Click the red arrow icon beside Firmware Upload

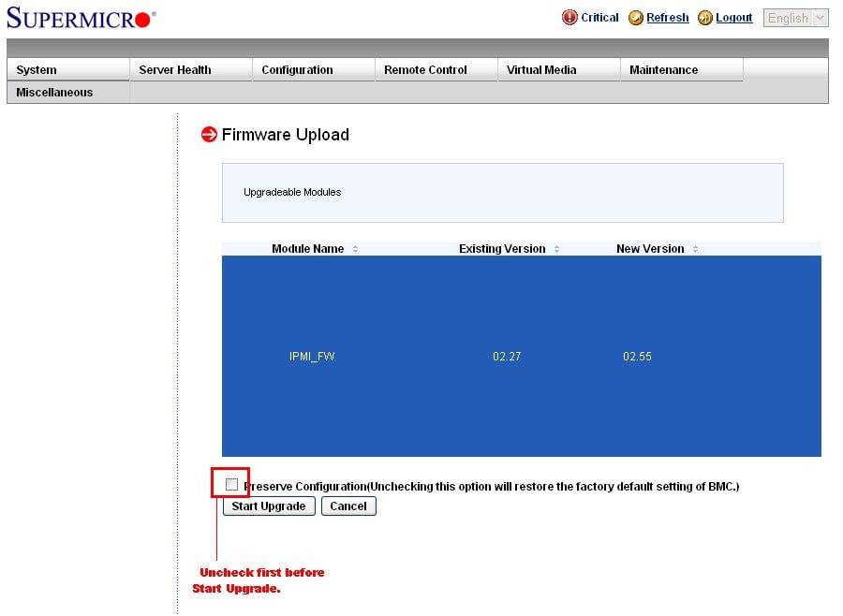pos(209,135)
